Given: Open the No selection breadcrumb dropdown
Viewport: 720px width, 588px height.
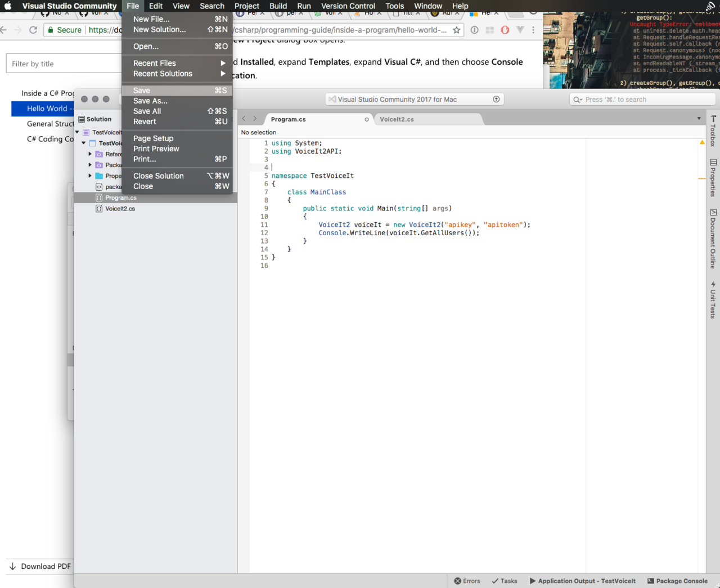Looking at the screenshot, I should (259, 132).
